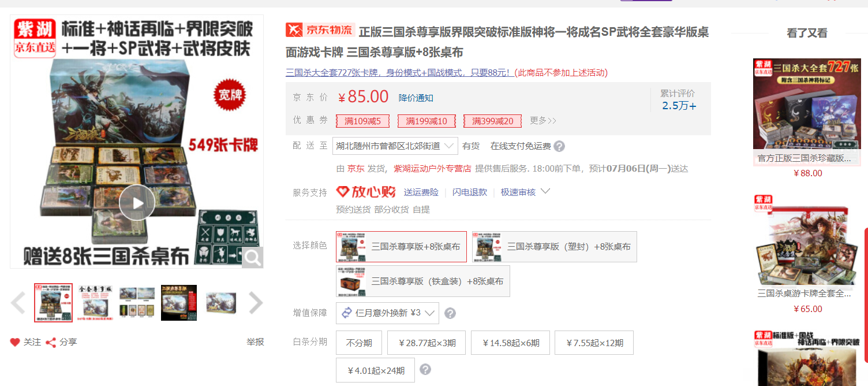Viewport: 868px width, 386px height.
Task: Choose ￥14.58起×6期 installment
Action: pos(510,343)
